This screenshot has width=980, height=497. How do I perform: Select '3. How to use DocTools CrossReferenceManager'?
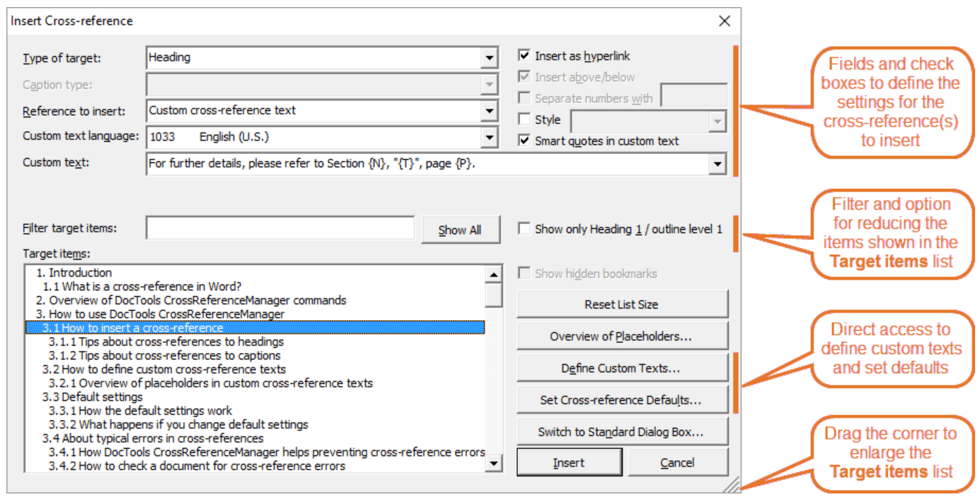click(x=255, y=314)
